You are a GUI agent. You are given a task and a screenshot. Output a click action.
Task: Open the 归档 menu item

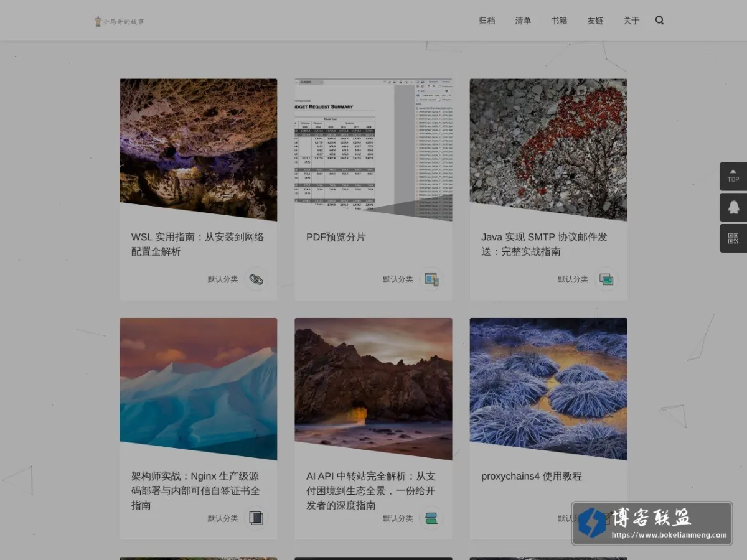click(487, 21)
